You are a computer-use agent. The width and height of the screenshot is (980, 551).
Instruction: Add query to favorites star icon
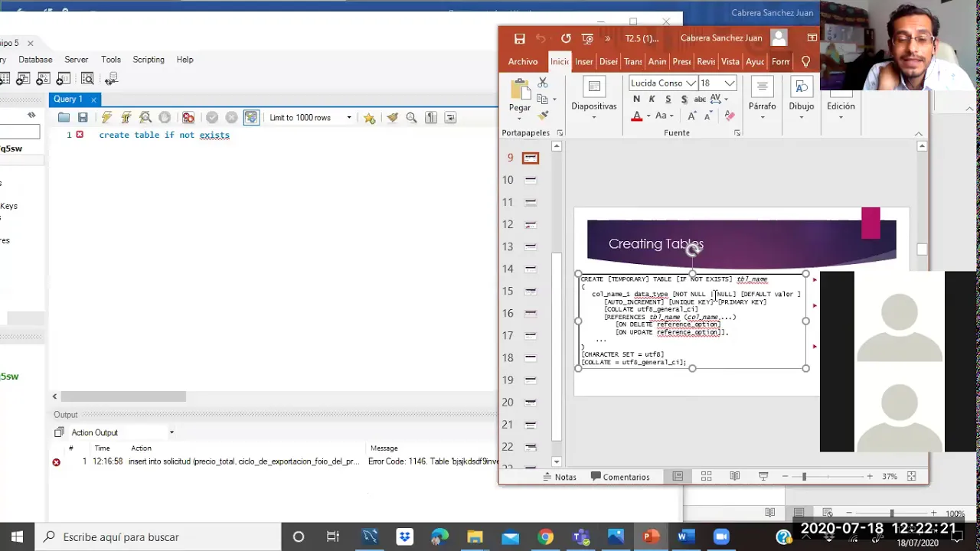[x=369, y=117]
